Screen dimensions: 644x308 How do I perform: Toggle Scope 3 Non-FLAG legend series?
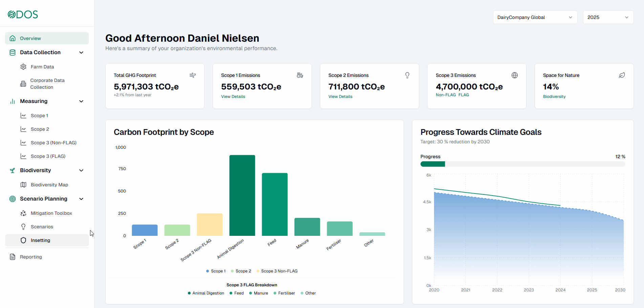(277, 271)
